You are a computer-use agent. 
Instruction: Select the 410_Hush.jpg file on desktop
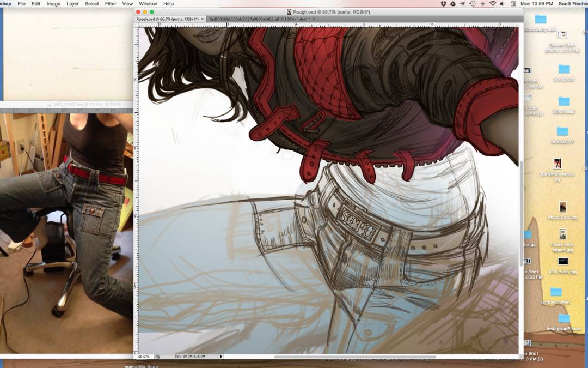(x=562, y=266)
